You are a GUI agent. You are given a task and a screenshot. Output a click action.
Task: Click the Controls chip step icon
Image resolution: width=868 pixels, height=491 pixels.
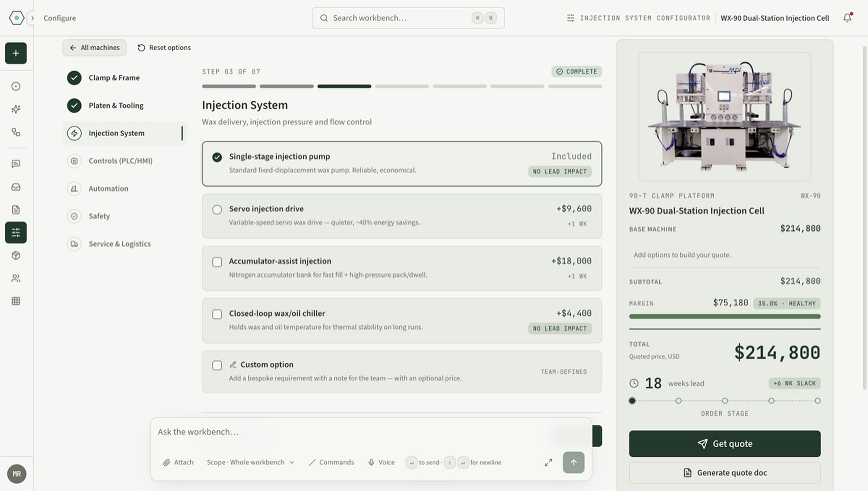[74, 161]
